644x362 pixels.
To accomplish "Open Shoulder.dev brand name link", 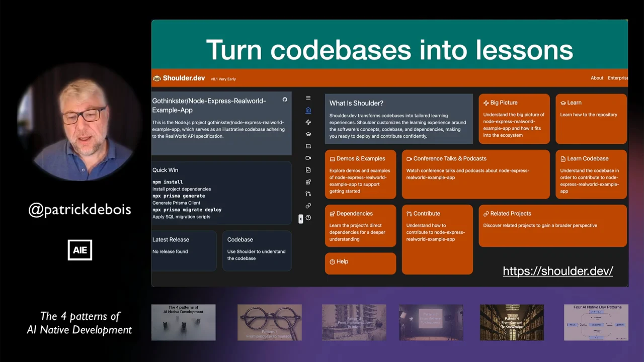I will click(x=184, y=78).
